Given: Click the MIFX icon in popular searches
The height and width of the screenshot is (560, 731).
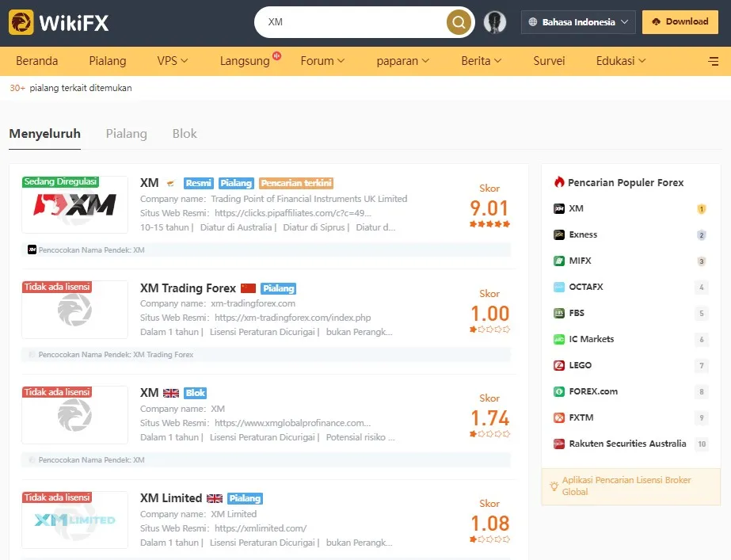Looking at the screenshot, I should point(559,261).
